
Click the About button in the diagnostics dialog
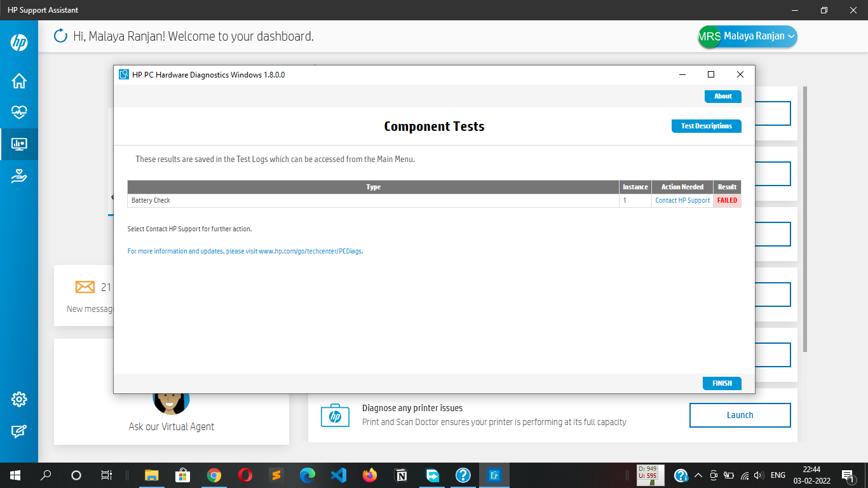click(722, 96)
